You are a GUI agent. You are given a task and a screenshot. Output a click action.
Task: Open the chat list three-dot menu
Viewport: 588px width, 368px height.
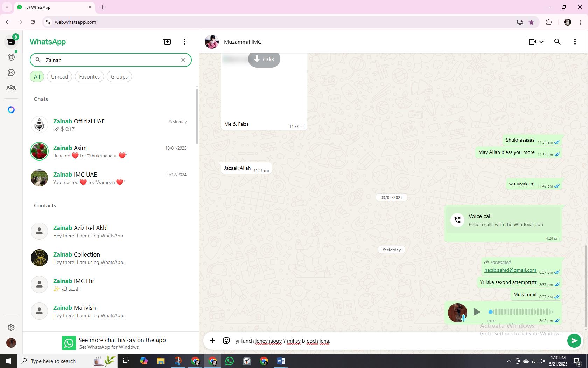coord(185,42)
